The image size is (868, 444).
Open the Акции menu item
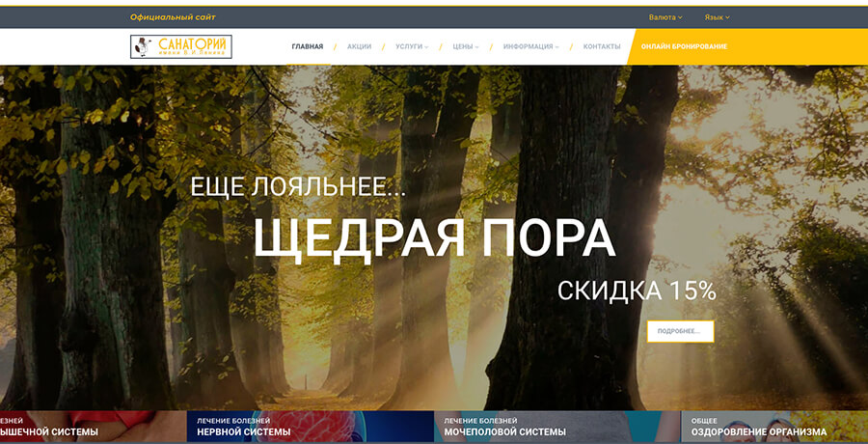click(x=360, y=46)
